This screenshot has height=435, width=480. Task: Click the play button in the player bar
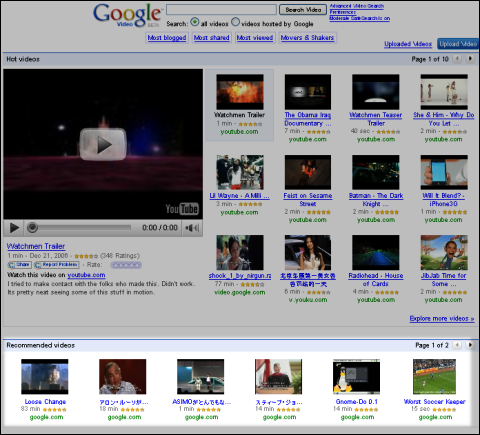tap(14, 228)
